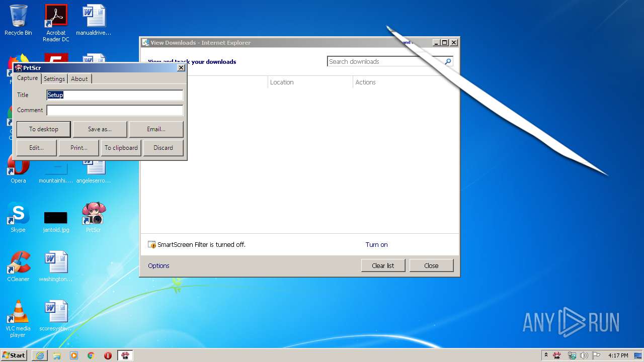Open the manualdrive Word document icon
Image resolution: width=644 pixels, height=362 pixels.
click(94, 20)
